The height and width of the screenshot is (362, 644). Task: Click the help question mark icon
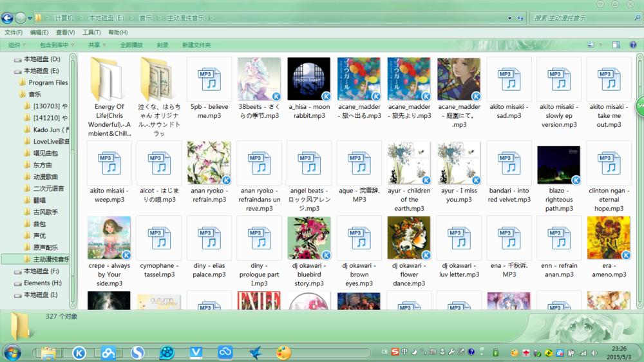(x=633, y=45)
